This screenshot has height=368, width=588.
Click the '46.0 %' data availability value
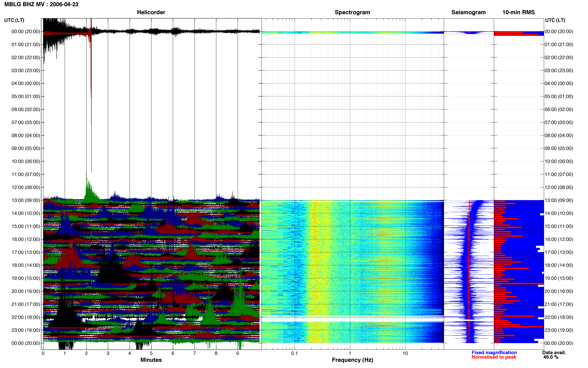coord(551,357)
